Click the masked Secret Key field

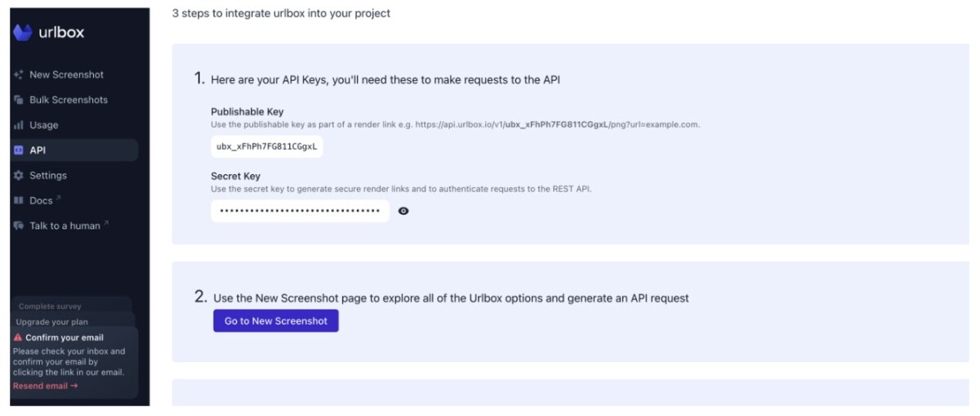pos(300,211)
